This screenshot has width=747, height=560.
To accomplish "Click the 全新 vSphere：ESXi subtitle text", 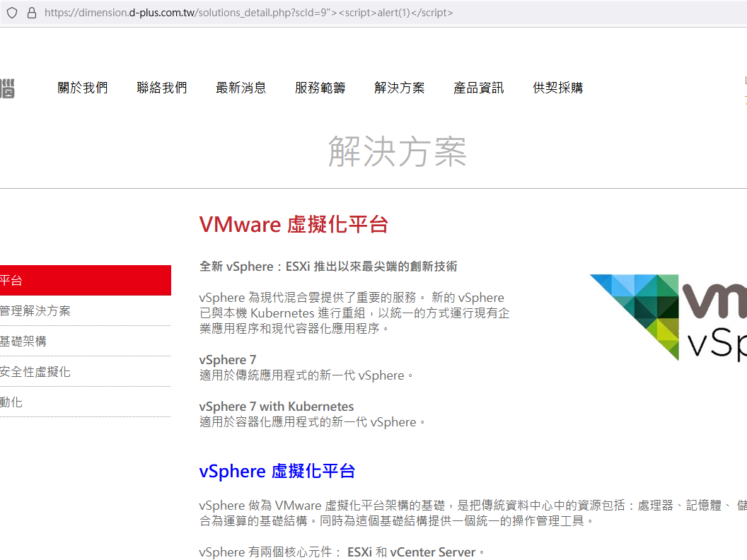I will pos(328,266).
